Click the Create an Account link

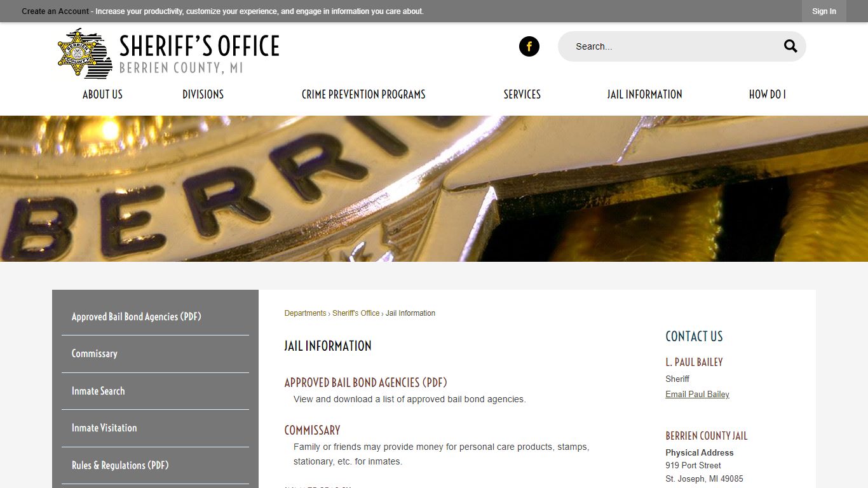coord(55,11)
